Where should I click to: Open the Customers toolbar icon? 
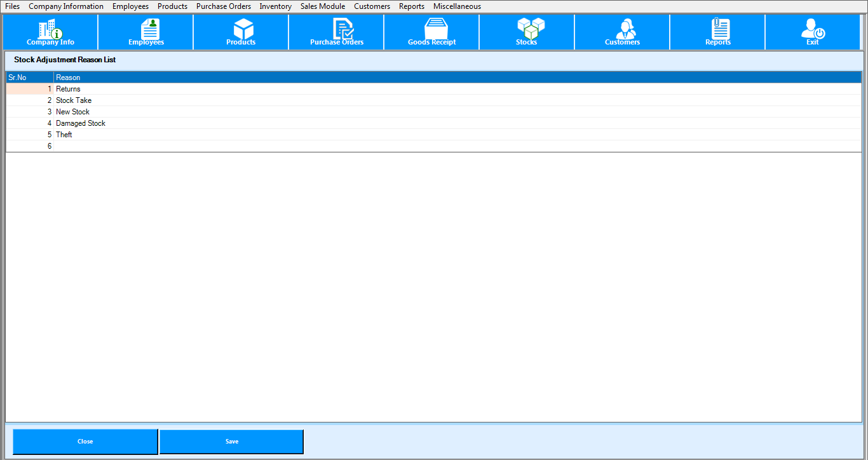pos(622,32)
